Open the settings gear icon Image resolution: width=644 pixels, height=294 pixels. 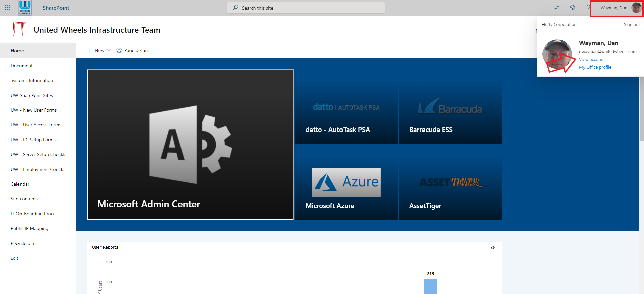click(572, 8)
